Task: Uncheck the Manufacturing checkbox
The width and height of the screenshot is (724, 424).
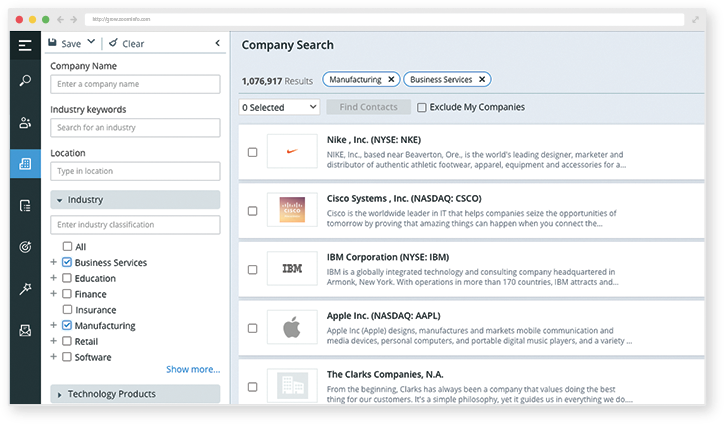Action: pos(67,325)
